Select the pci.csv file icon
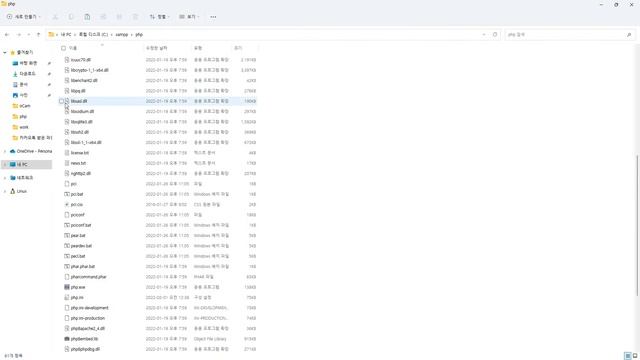 (x=67, y=204)
